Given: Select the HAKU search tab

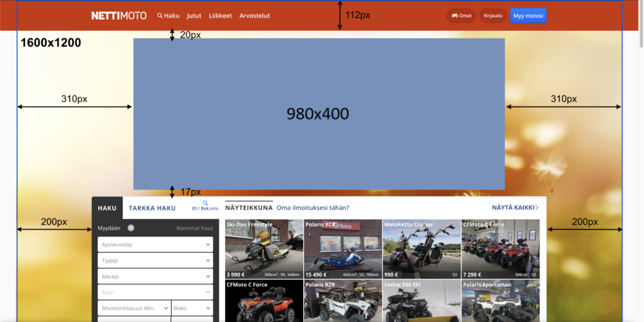Looking at the screenshot, I should (x=107, y=208).
